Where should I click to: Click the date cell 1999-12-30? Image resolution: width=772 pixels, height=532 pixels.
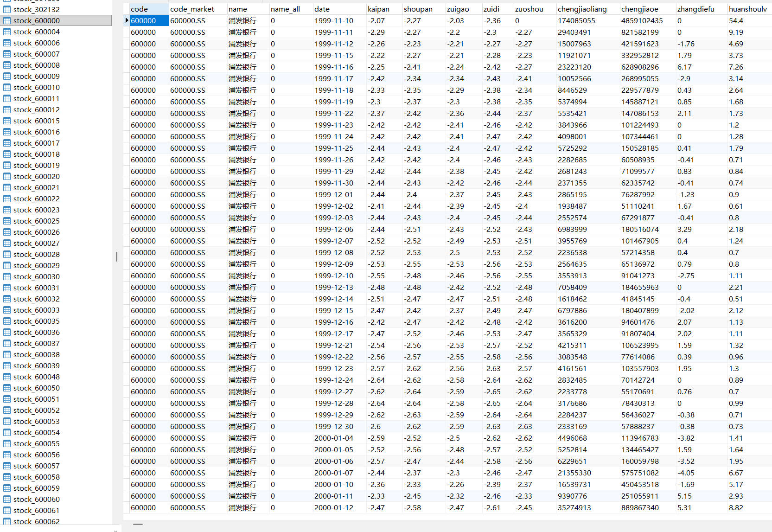(339, 426)
